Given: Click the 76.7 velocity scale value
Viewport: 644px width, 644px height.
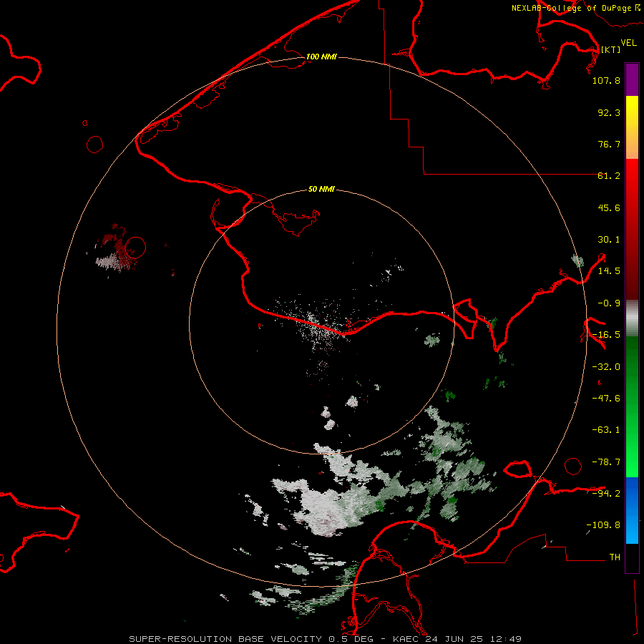Looking at the screenshot, I should (x=609, y=144).
